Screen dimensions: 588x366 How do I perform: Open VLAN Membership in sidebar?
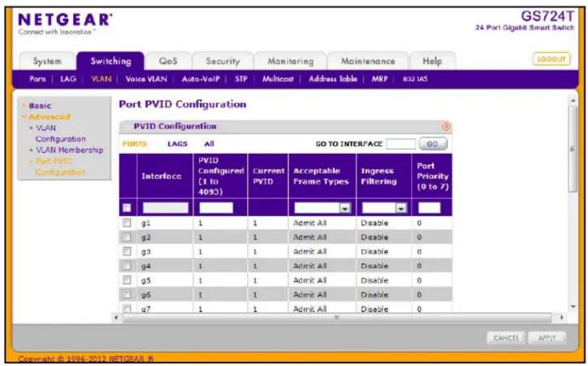coord(69,150)
